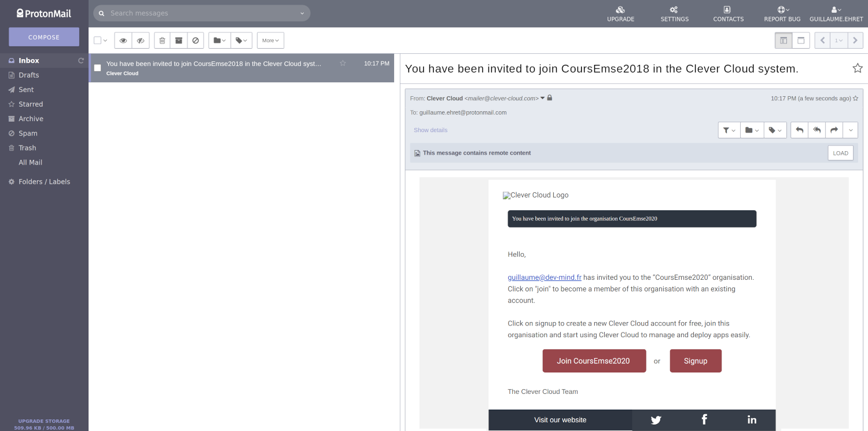Open Folders / Labels settings

(x=44, y=181)
